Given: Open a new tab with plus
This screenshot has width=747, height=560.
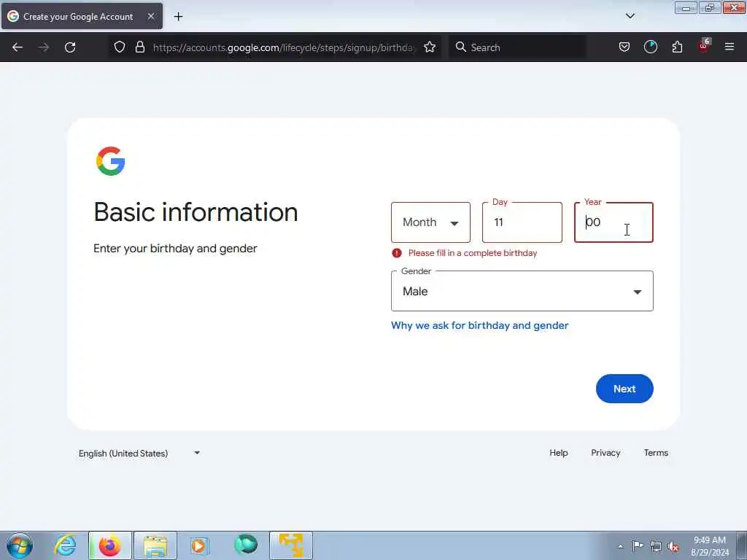Looking at the screenshot, I should [x=178, y=17].
